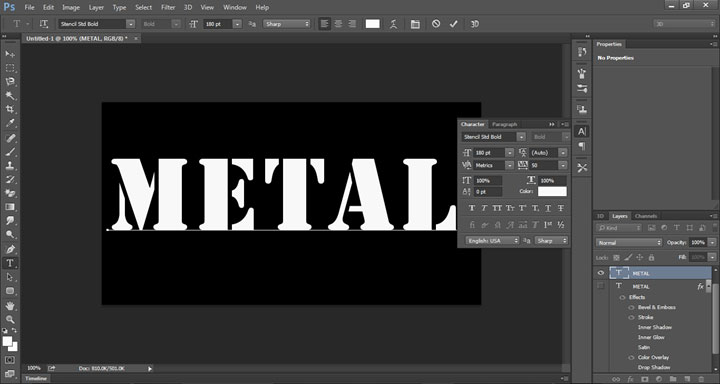The width and height of the screenshot is (720, 384).
Task: Open the Timeline panel tab
Action: [x=36, y=378]
